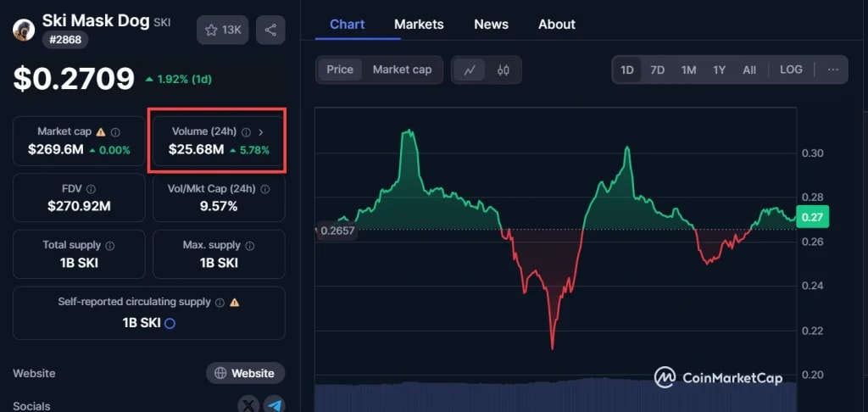Set chart range to All

[x=749, y=70]
